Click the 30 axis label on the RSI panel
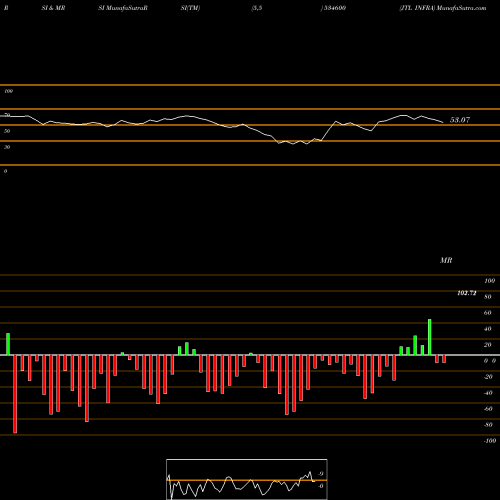Screen dimensions: 500x500 coord(7,147)
